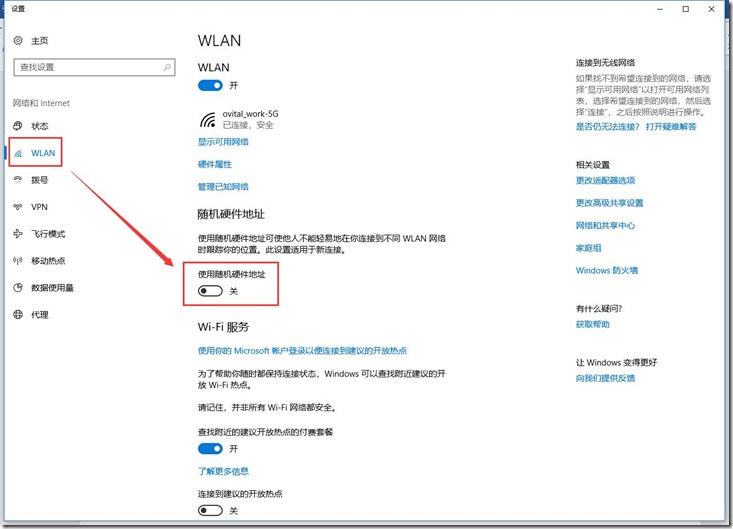Open the 数据使用量 data usage icon
733x529 pixels.
[x=18, y=288]
